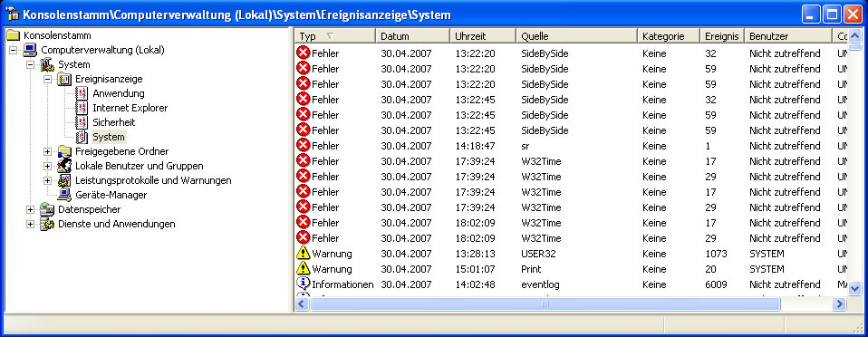Open the Internet Explorer log icon
Image resolution: width=868 pixels, height=337 pixels.
[82, 108]
